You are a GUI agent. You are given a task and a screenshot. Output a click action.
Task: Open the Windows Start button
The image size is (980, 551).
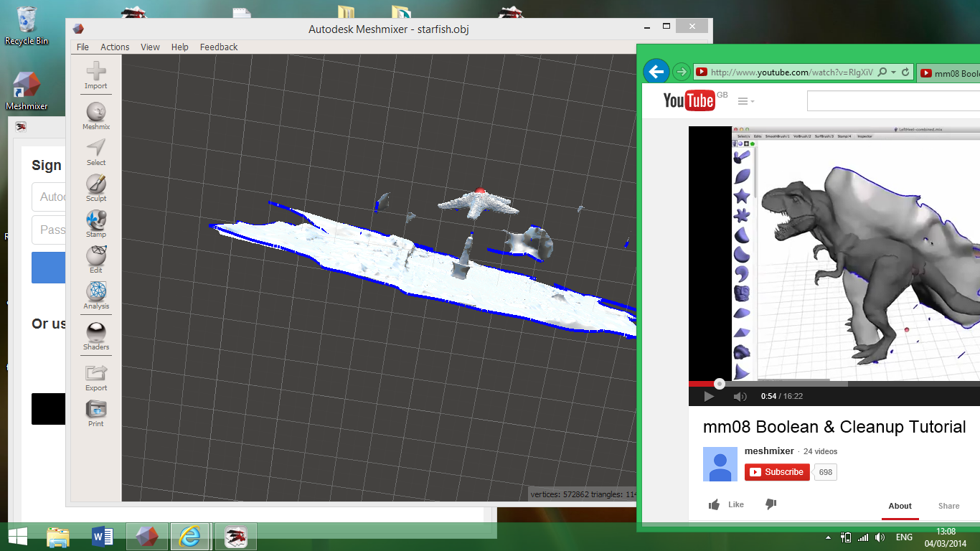17,536
